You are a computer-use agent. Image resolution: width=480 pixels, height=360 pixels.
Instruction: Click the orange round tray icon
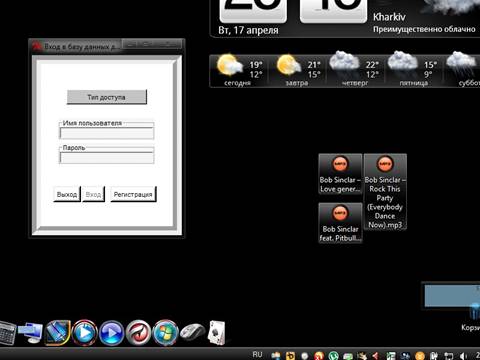[420, 356]
